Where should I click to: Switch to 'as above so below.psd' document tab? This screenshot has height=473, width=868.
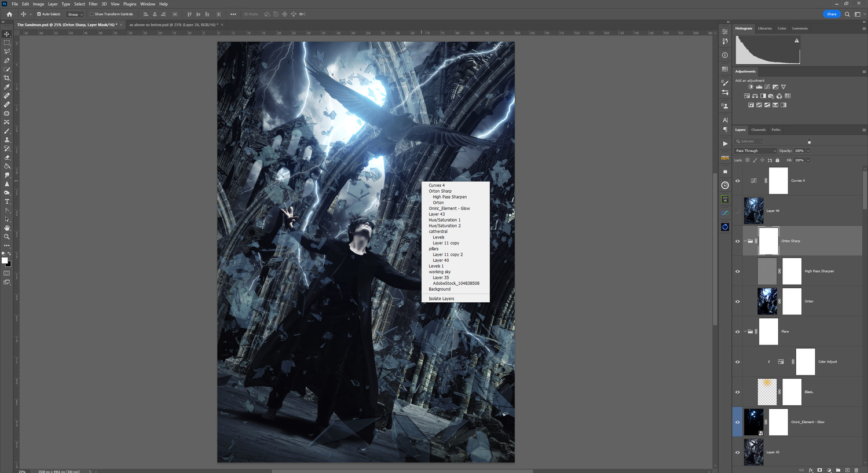coord(173,25)
